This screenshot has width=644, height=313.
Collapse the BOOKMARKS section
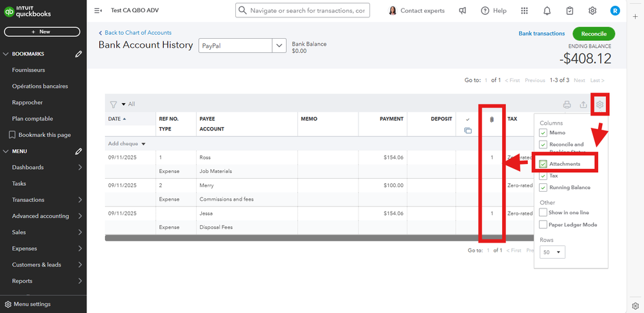coord(6,54)
